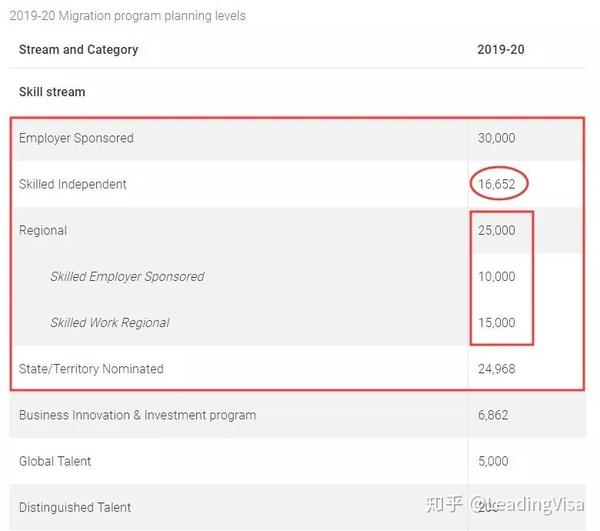Click the Regional category label
The width and height of the screenshot is (600, 531).
(43, 231)
